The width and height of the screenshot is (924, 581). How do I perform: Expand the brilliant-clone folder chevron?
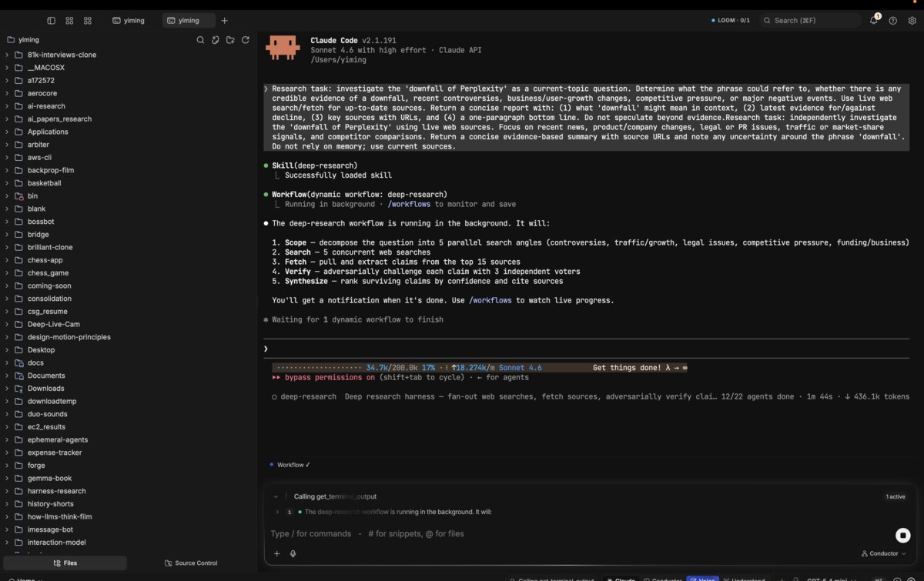[7, 247]
